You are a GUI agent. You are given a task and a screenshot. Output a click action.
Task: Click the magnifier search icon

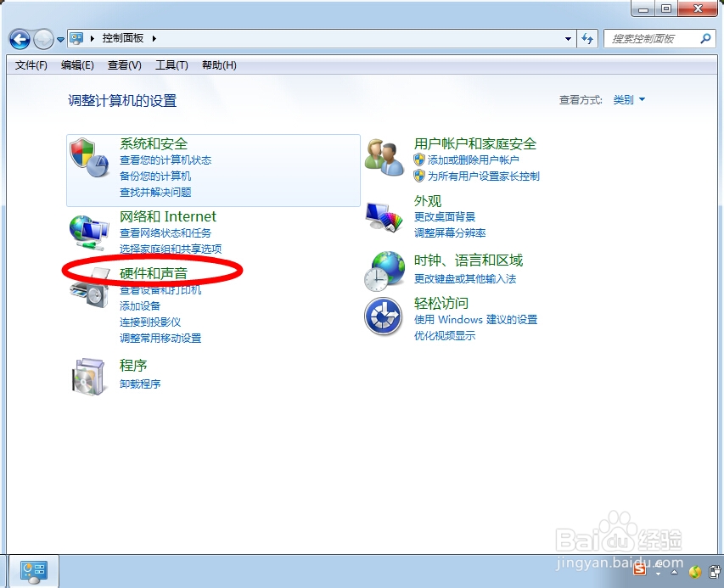pyautogui.click(x=705, y=38)
